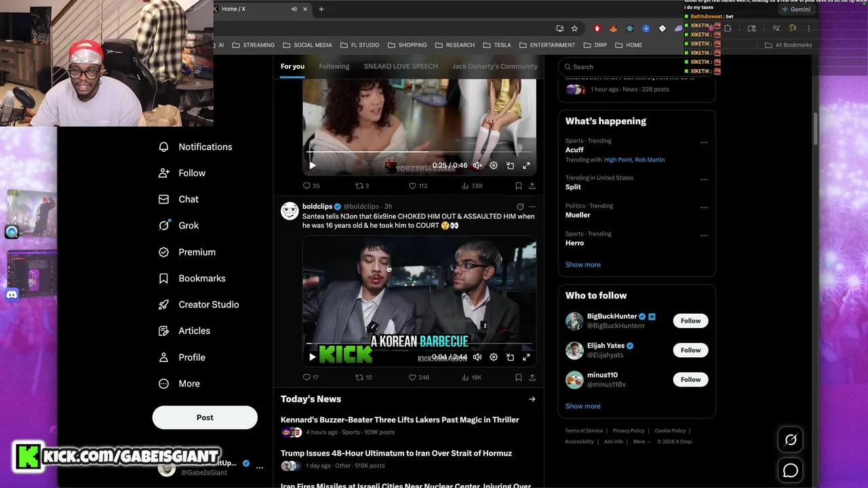Toggle picture-in-picture on boldclips video

[x=510, y=357]
